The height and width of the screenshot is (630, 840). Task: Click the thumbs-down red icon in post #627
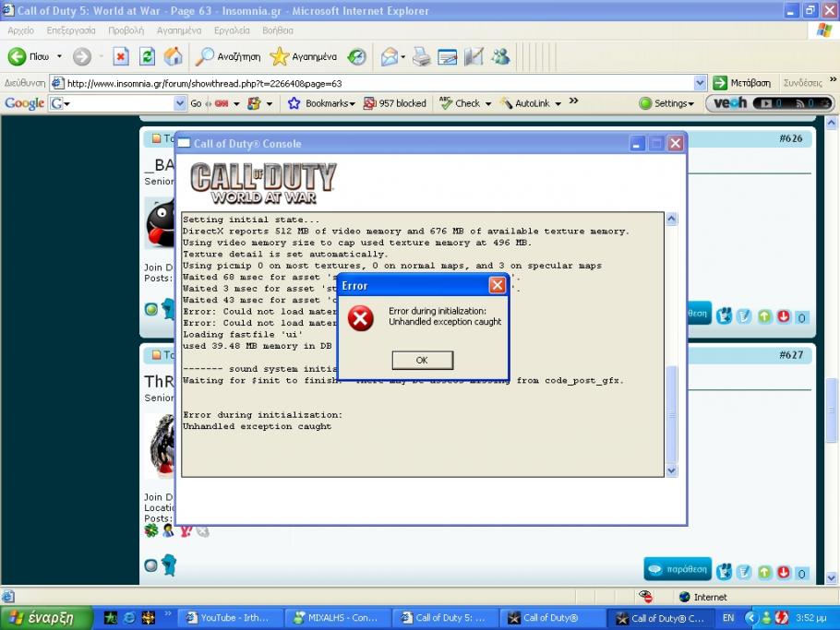click(783, 572)
